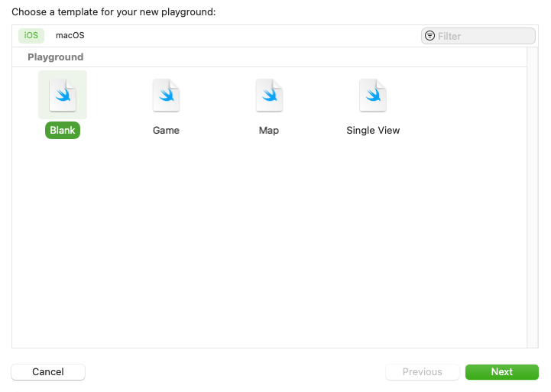Select the Blank playground template icon

(63, 95)
